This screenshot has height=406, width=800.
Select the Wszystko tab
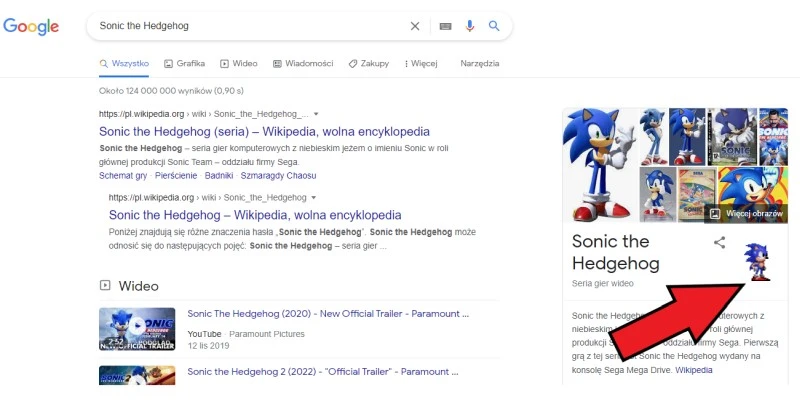(x=124, y=64)
